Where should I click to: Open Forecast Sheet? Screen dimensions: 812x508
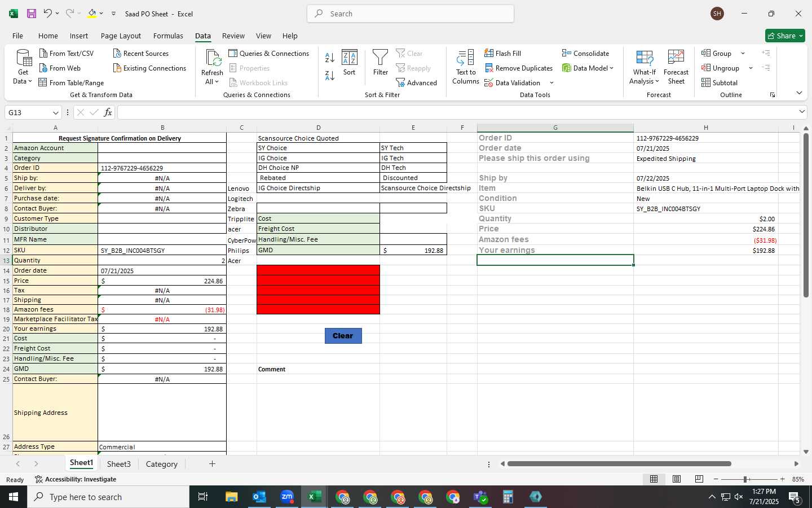[x=676, y=67]
